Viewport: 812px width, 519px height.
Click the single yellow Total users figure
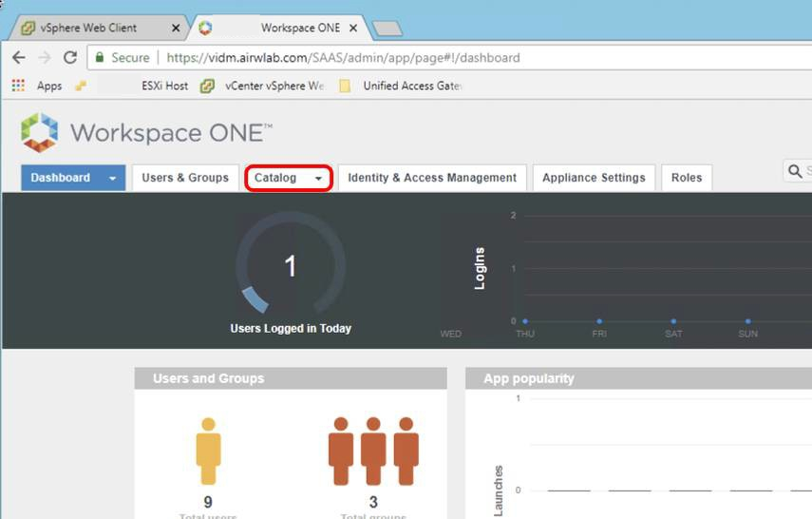click(x=208, y=452)
